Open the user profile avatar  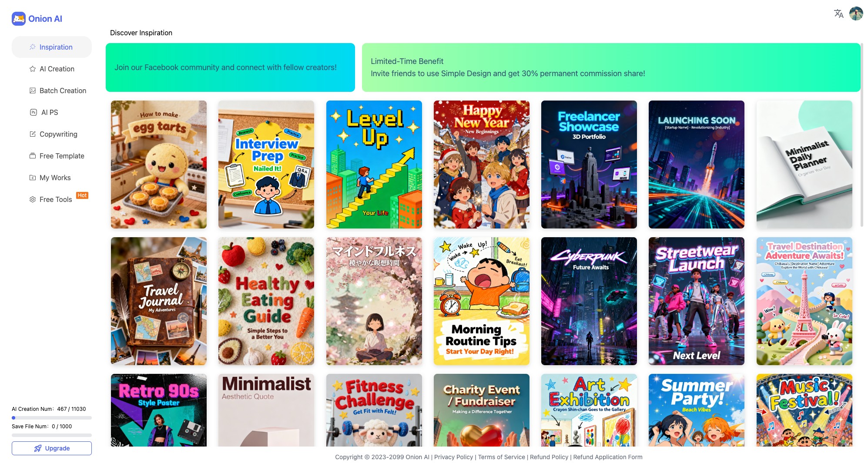click(x=856, y=13)
